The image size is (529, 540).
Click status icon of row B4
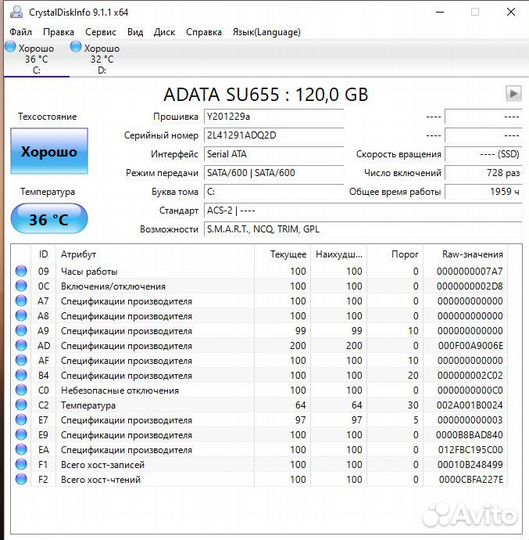(x=21, y=375)
